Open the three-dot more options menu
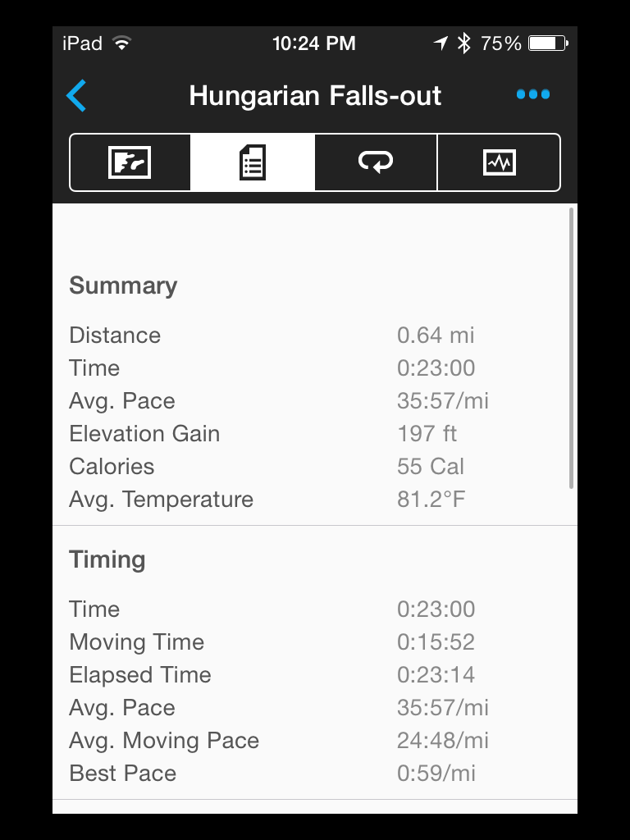 pyautogui.click(x=533, y=95)
